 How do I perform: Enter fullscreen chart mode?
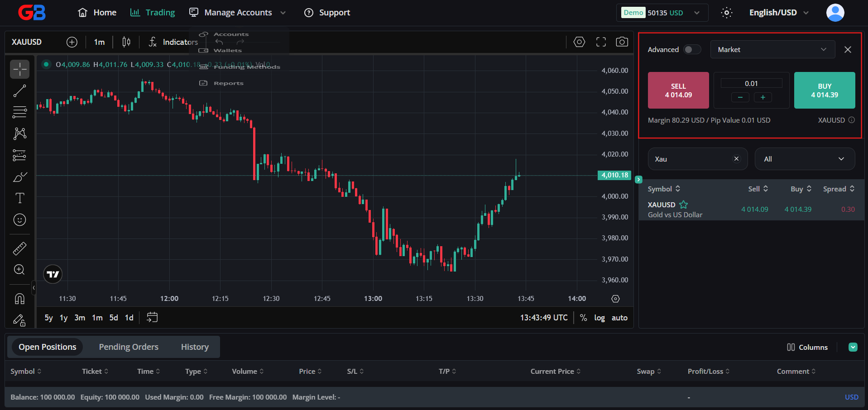click(601, 42)
